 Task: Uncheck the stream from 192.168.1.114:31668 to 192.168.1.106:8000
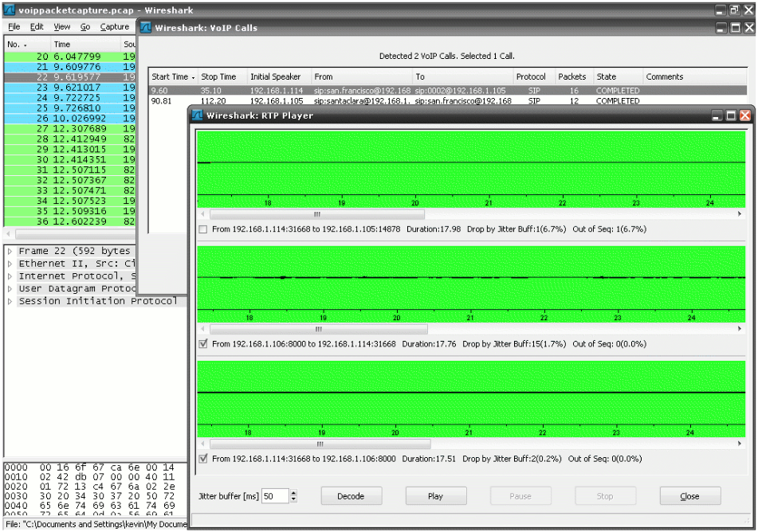click(x=203, y=459)
